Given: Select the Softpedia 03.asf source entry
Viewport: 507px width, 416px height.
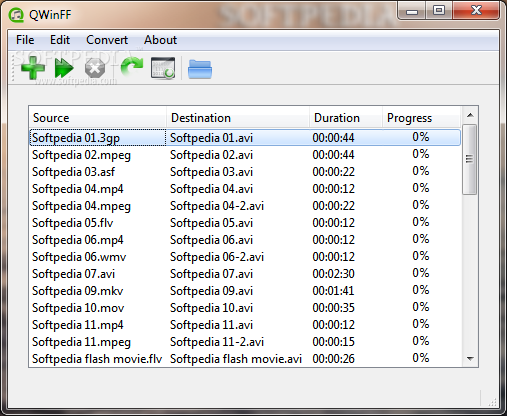Looking at the screenshot, I should [73, 172].
